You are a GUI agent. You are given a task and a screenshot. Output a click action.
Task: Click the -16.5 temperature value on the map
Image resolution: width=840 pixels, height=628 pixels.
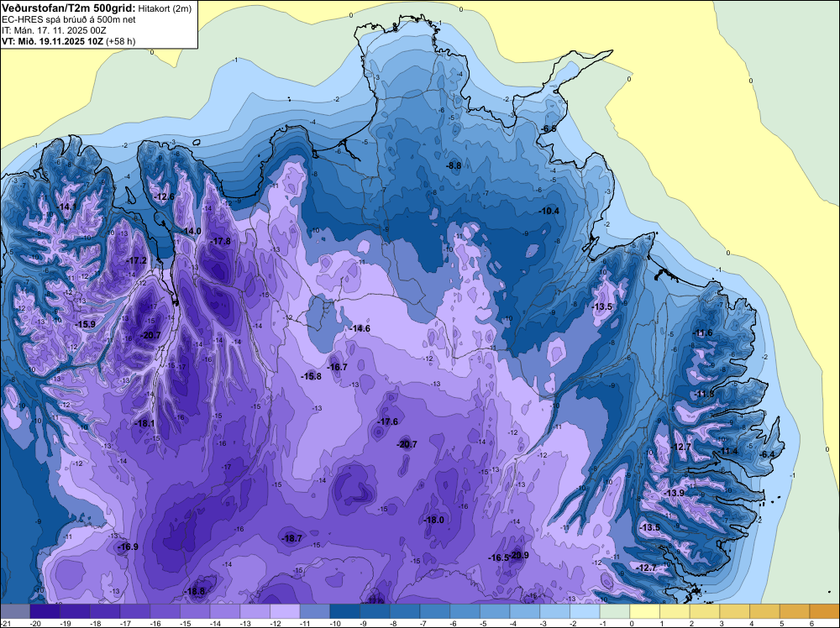point(498,557)
